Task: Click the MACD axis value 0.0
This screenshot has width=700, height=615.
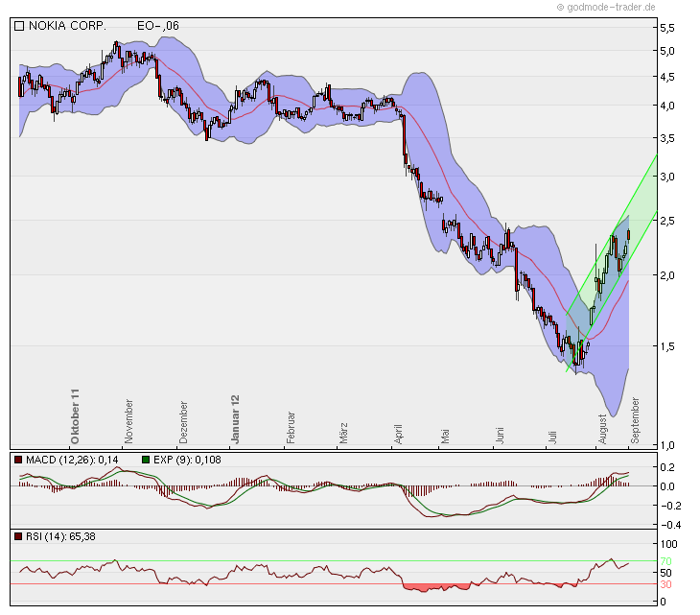Action: point(667,486)
